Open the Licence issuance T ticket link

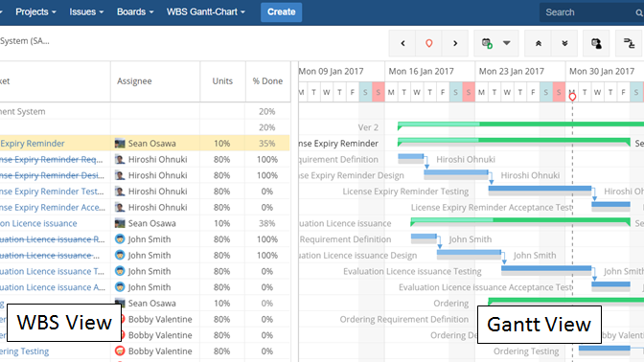52,271
